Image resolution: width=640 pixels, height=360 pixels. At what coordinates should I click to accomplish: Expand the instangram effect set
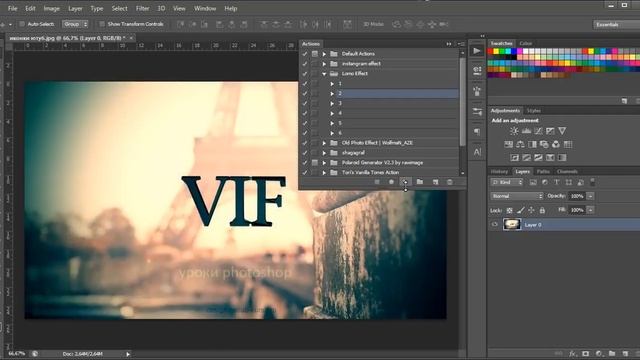[324, 64]
